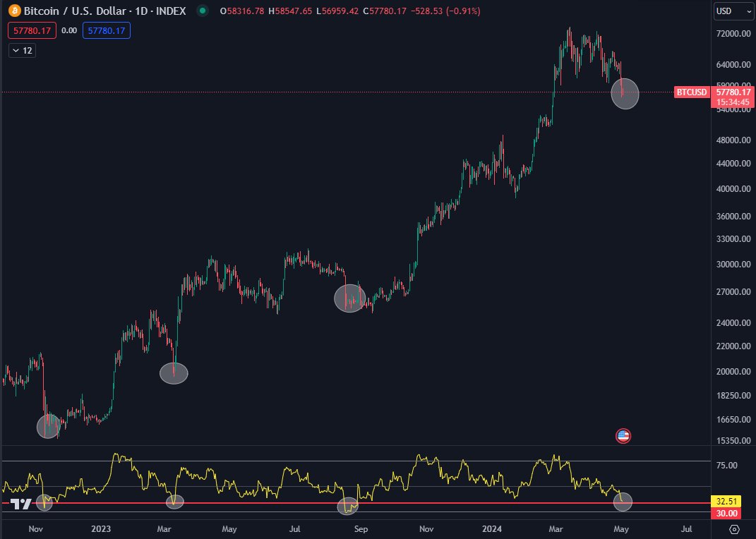Click the 2024 label on the time axis
Screen dimensions: 756x539
click(x=492, y=528)
